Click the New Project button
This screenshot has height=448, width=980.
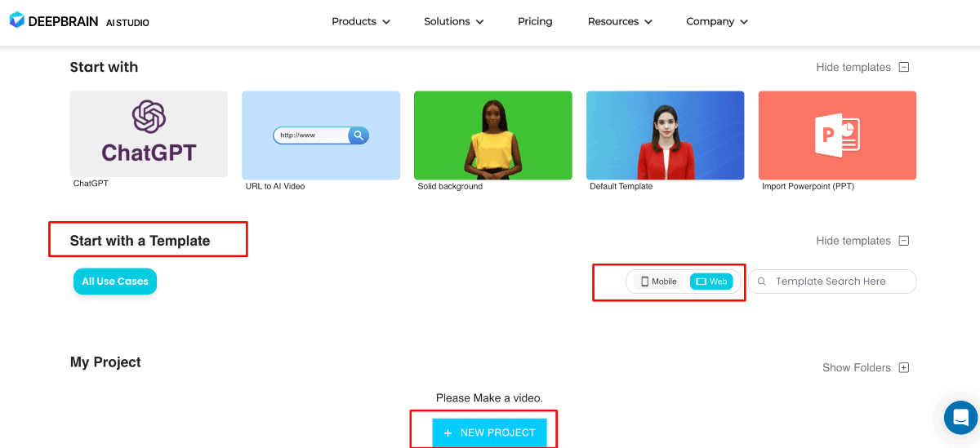tap(489, 432)
